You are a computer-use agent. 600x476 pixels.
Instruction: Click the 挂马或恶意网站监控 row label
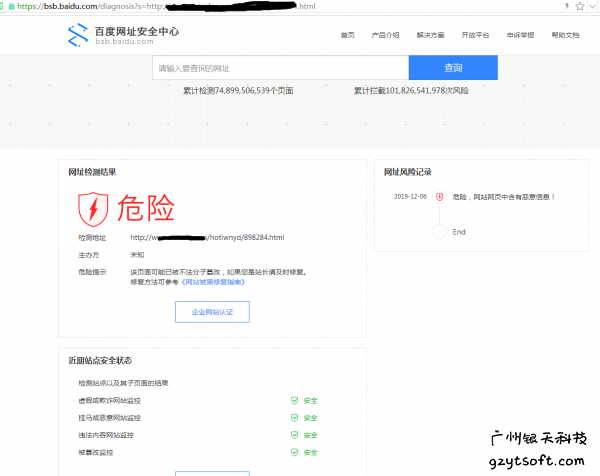[x=109, y=418]
